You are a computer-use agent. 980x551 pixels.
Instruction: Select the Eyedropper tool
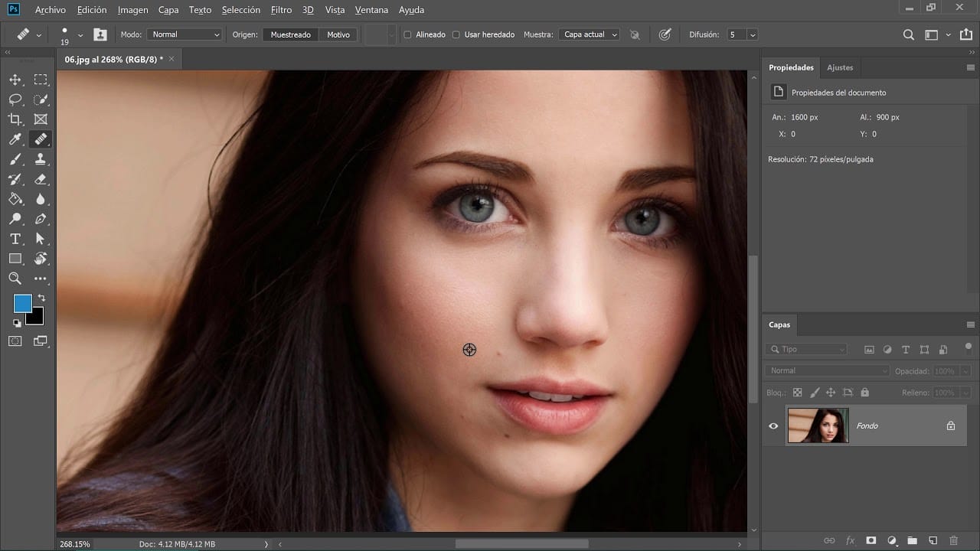pos(15,139)
